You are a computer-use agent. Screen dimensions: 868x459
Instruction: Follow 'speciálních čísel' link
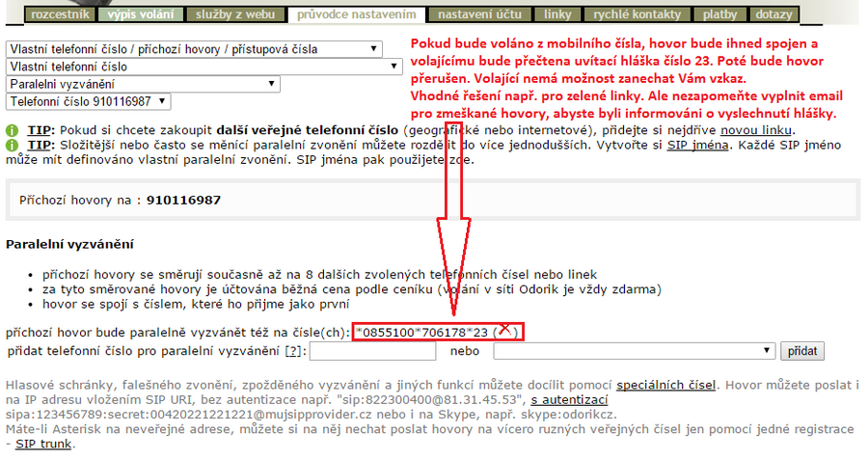point(665,386)
